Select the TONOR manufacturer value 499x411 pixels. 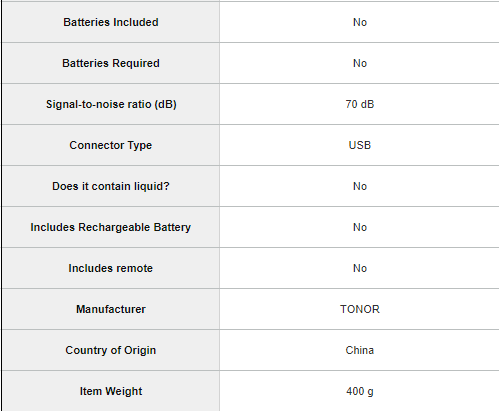point(360,309)
